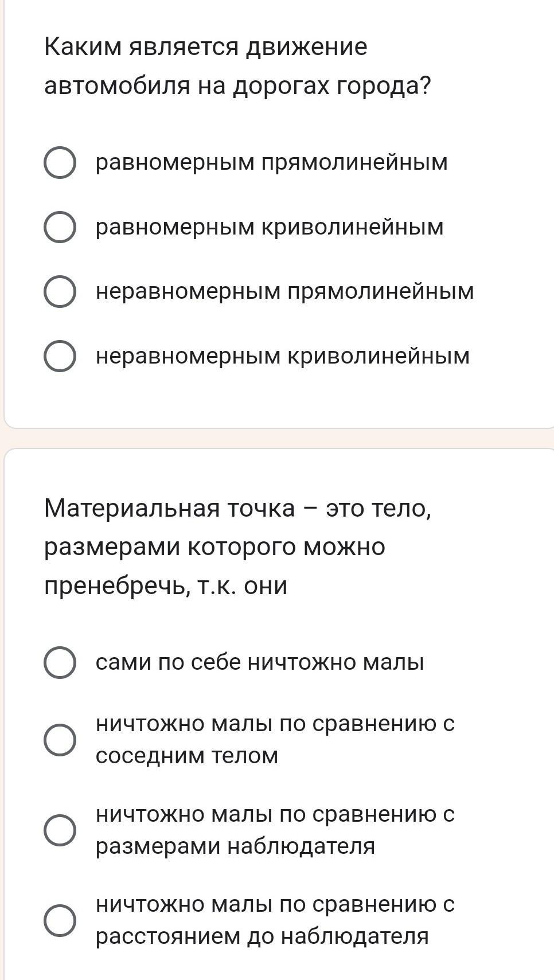Choose the radio button for 'соседним телом' answer
This screenshot has width=554, height=980.
(60, 740)
